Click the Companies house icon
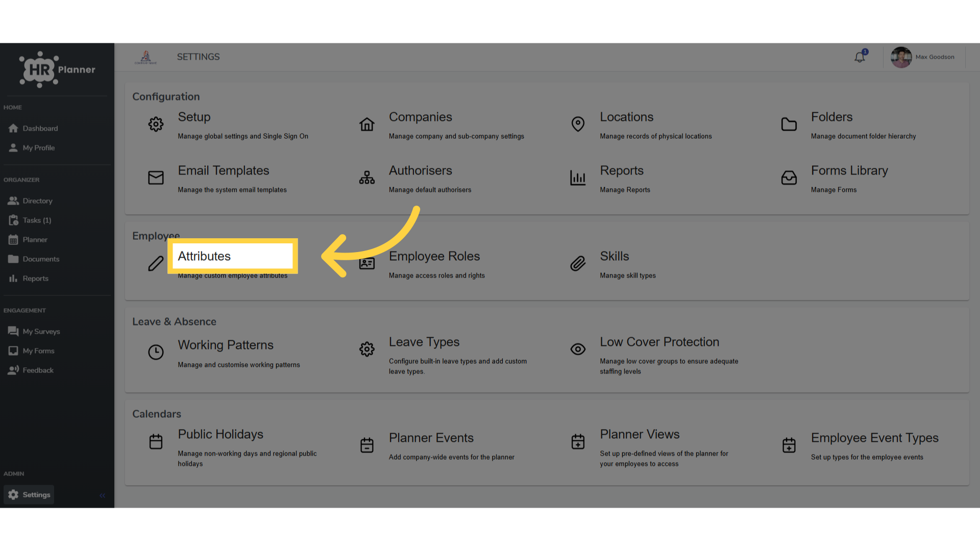This screenshot has height=551, width=980. point(366,124)
